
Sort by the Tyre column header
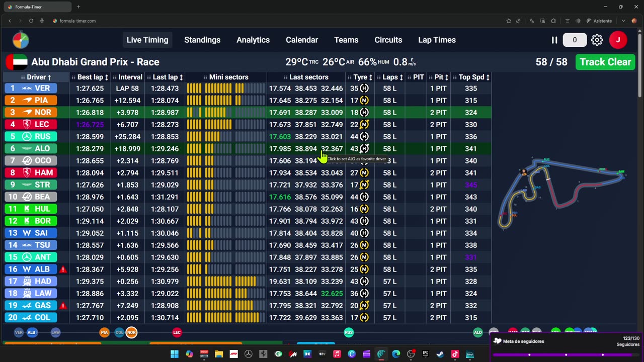[360, 77]
